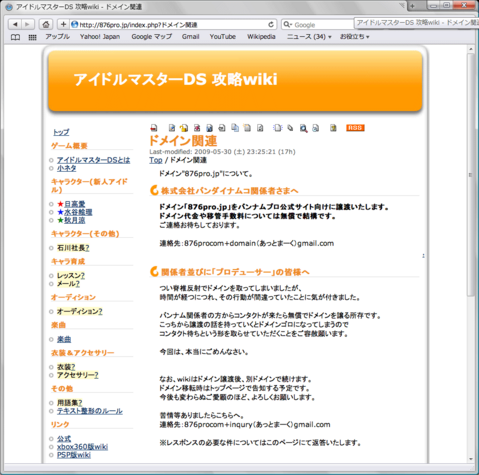The width and height of the screenshot is (479, 475).
Task: Click the 株式会社バンダイナムコ関係者さまへ heading
Action: [229, 191]
